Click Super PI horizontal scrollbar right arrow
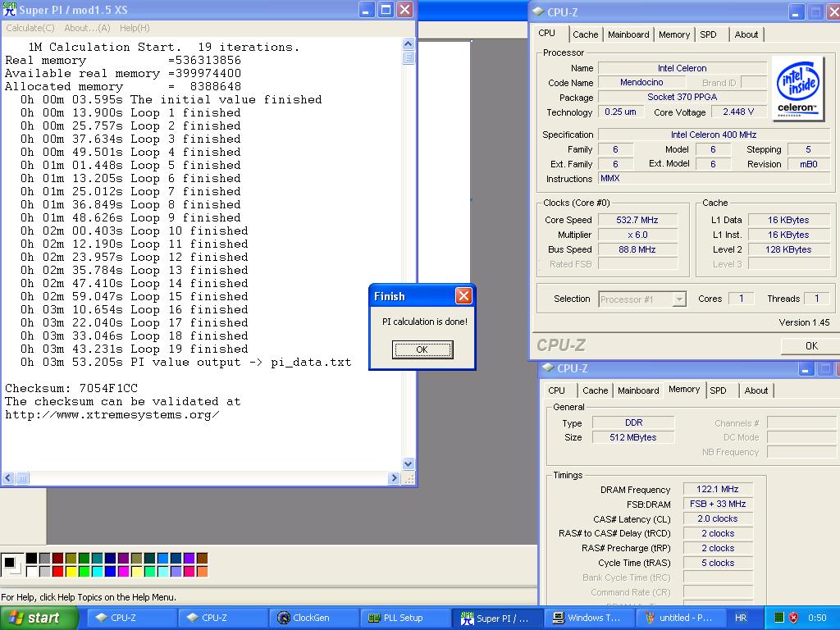The height and width of the screenshot is (630, 840). (x=395, y=478)
